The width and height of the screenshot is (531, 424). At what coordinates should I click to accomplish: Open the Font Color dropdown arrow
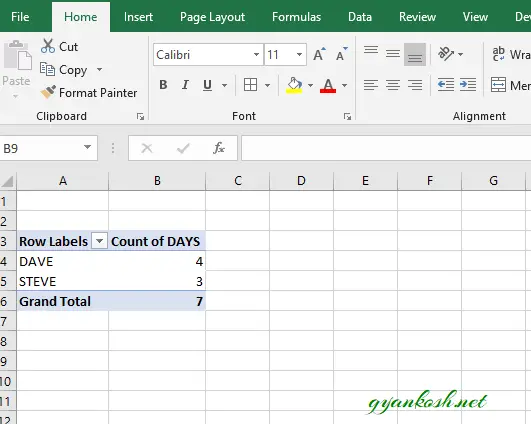click(344, 85)
